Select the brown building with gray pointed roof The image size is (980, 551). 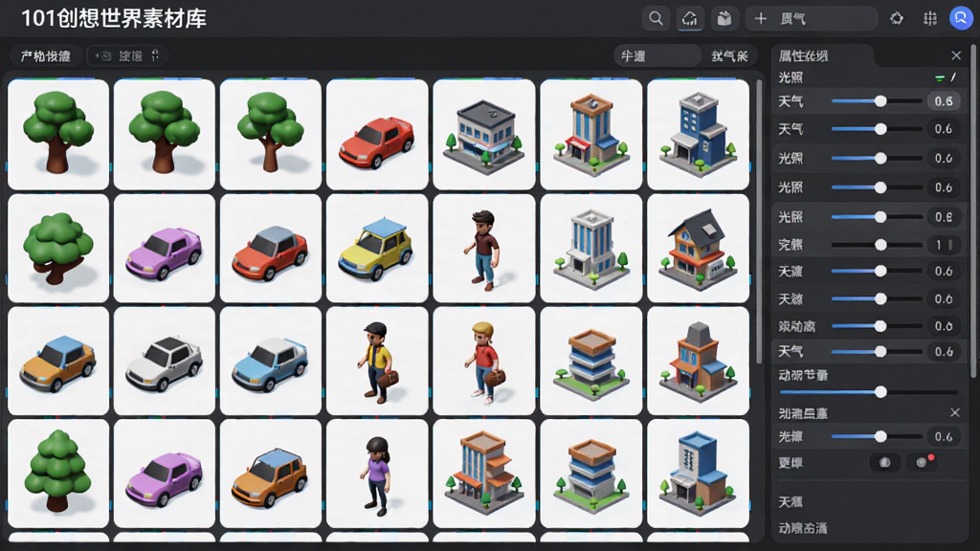(698, 361)
